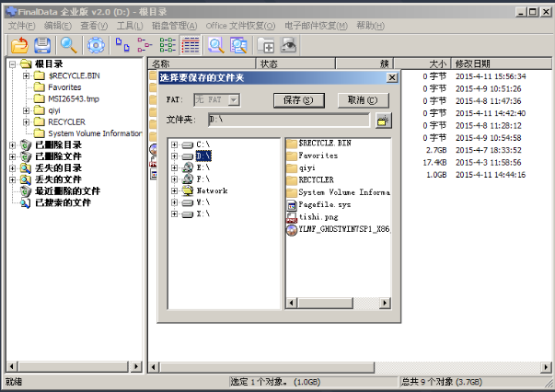Open the 文件(F) menu

point(21,26)
